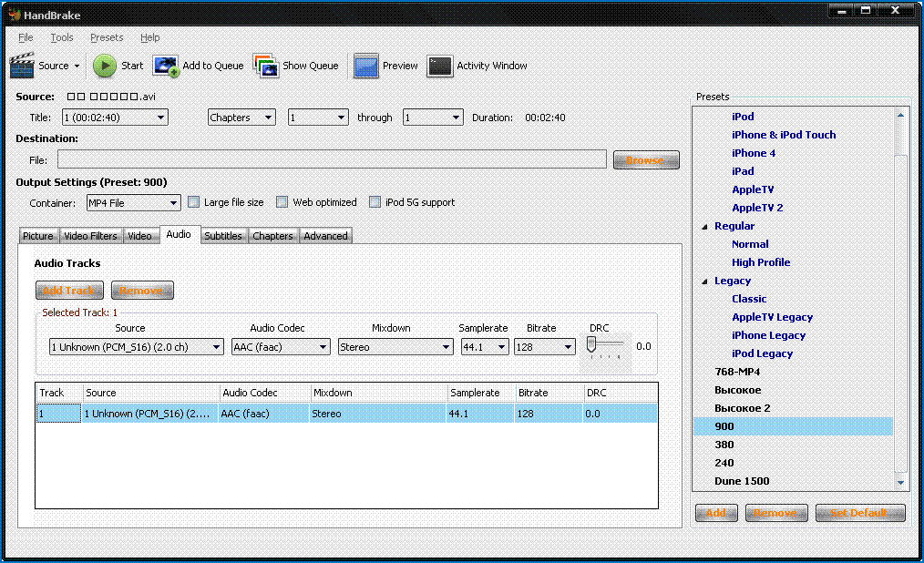The height and width of the screenshot is (563, 924).
Task: Enable iPod 5G support checkbox
Action: click(375, 202)
